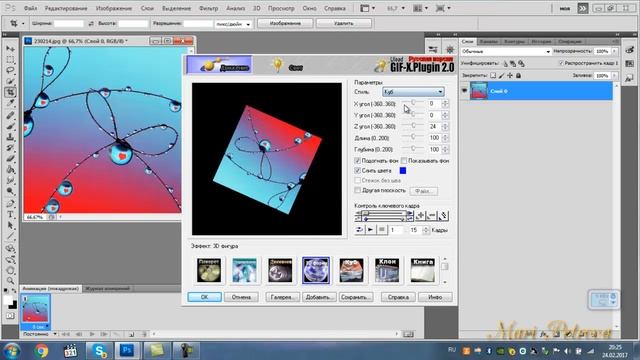Open the Изображение menu

pyautogui.click(x=114, y=8)
